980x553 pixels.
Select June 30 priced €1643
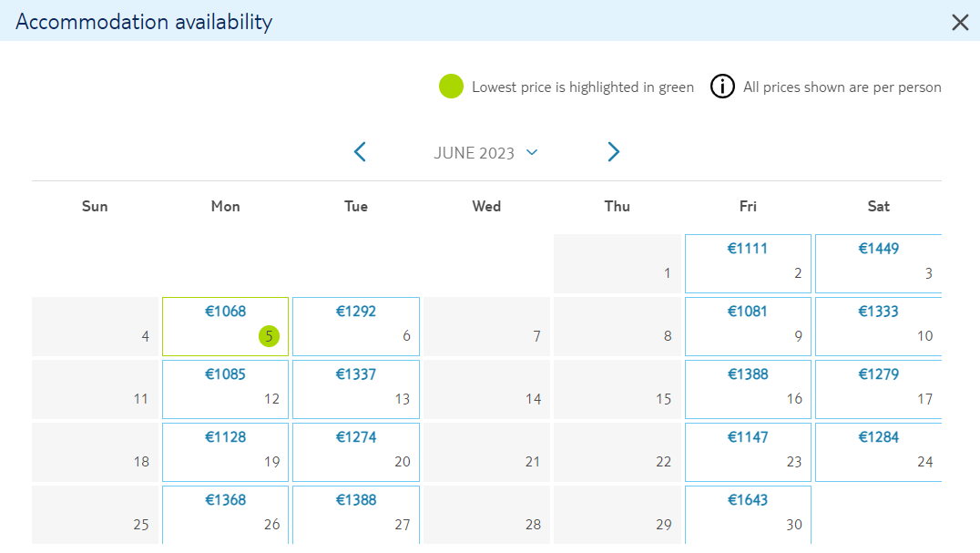pos(748,515)
